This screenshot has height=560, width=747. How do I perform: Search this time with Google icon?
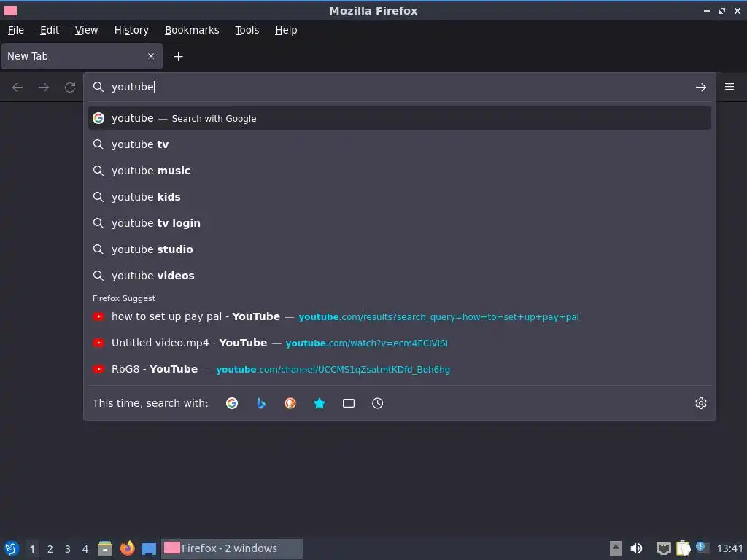(x=232, y=403)
